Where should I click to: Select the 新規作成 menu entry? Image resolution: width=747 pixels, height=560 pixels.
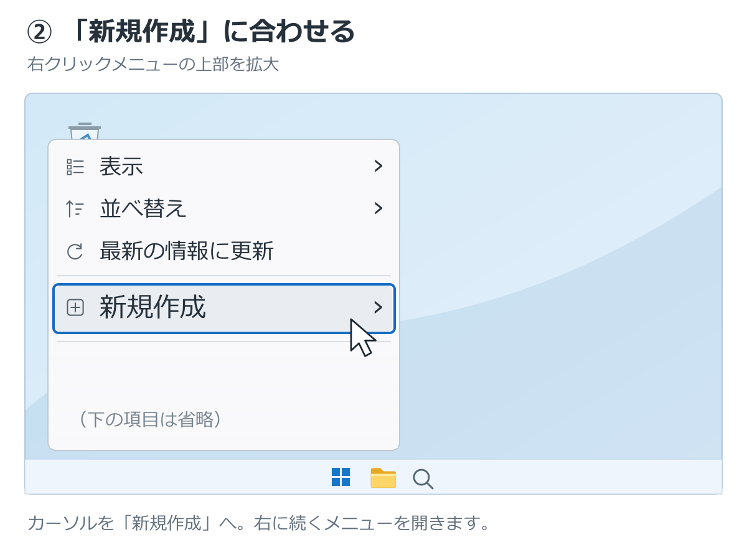224,308
